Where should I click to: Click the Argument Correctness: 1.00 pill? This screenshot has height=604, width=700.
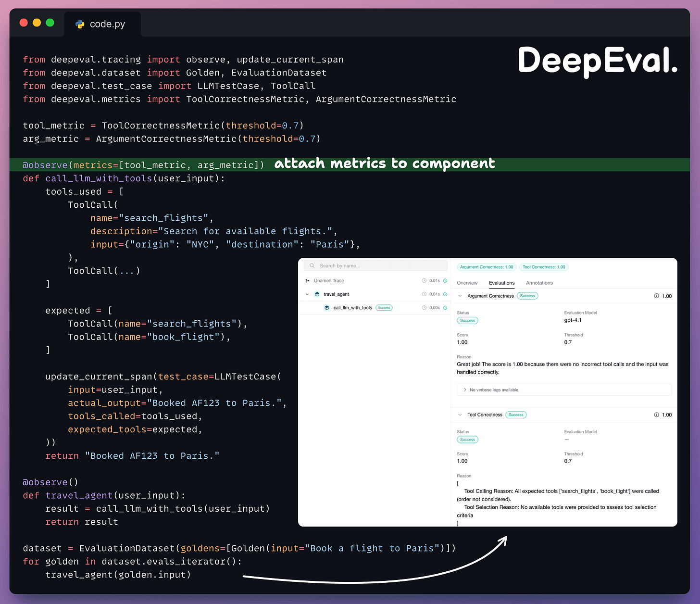tap(487, 267)
